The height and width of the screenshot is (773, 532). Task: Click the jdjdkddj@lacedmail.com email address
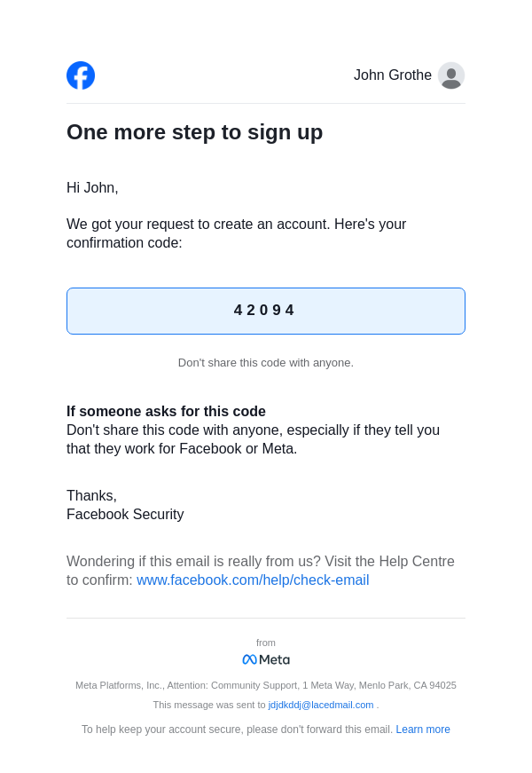321,705
